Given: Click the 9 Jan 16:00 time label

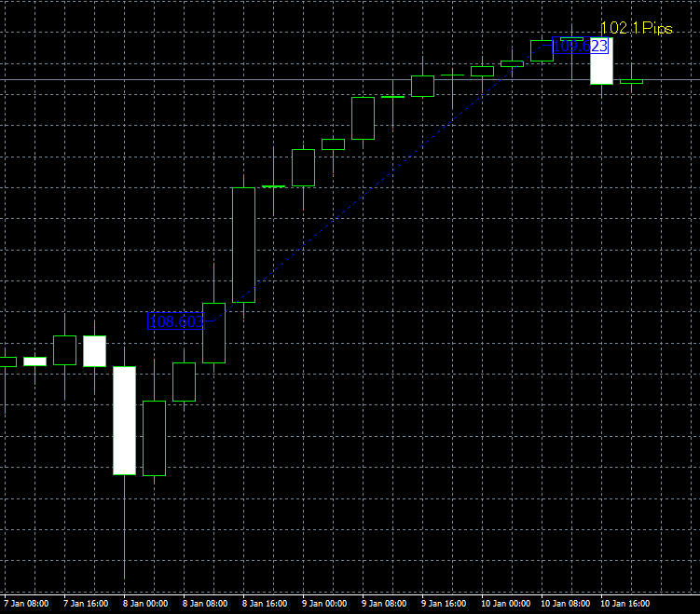Looking at the screenshot, I should 444,604.
